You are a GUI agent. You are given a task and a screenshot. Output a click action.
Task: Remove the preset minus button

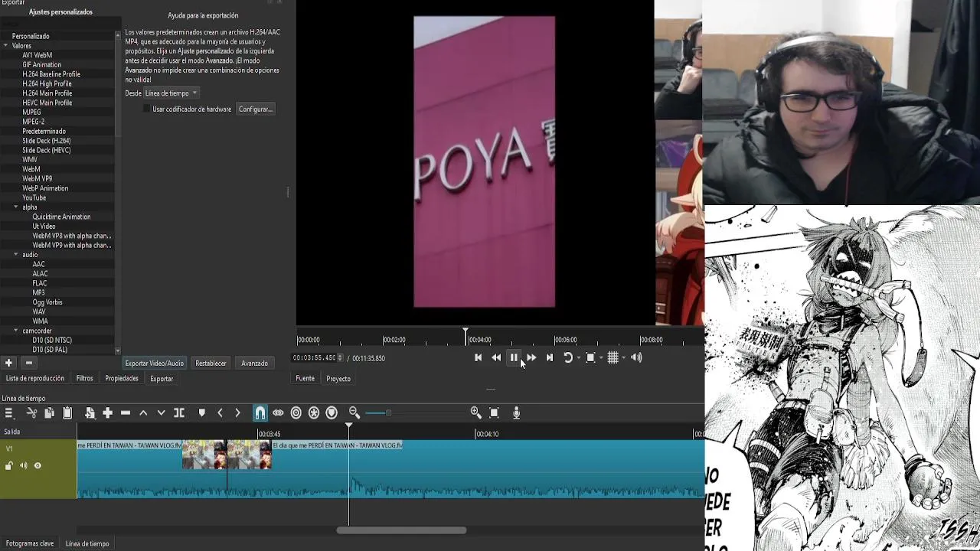point(28,364)
